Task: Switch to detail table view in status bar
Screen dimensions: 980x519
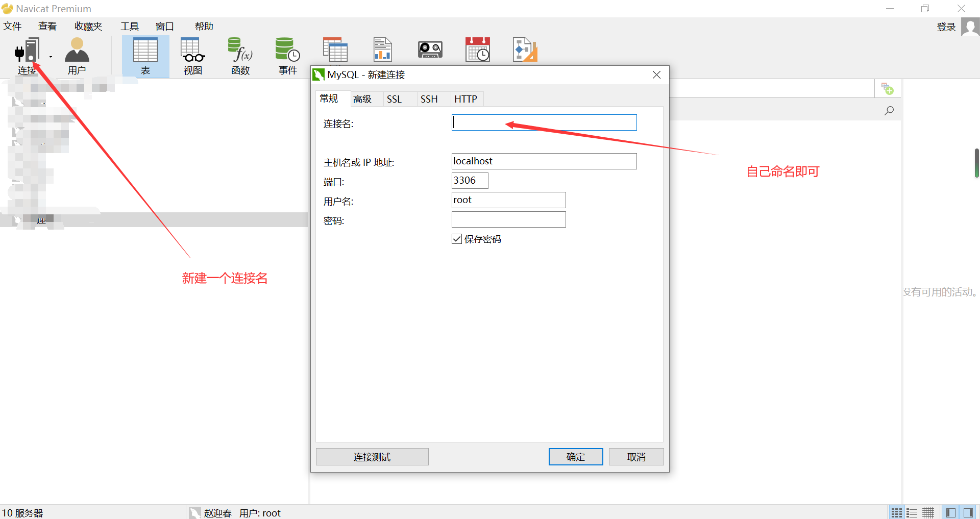Action: (928, 512)
